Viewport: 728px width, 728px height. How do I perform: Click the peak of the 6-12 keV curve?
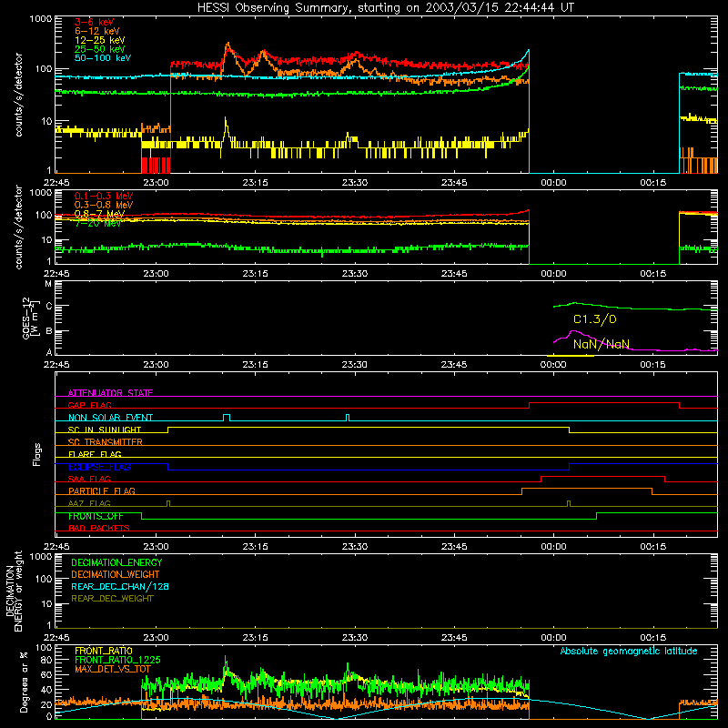(227, 45)
